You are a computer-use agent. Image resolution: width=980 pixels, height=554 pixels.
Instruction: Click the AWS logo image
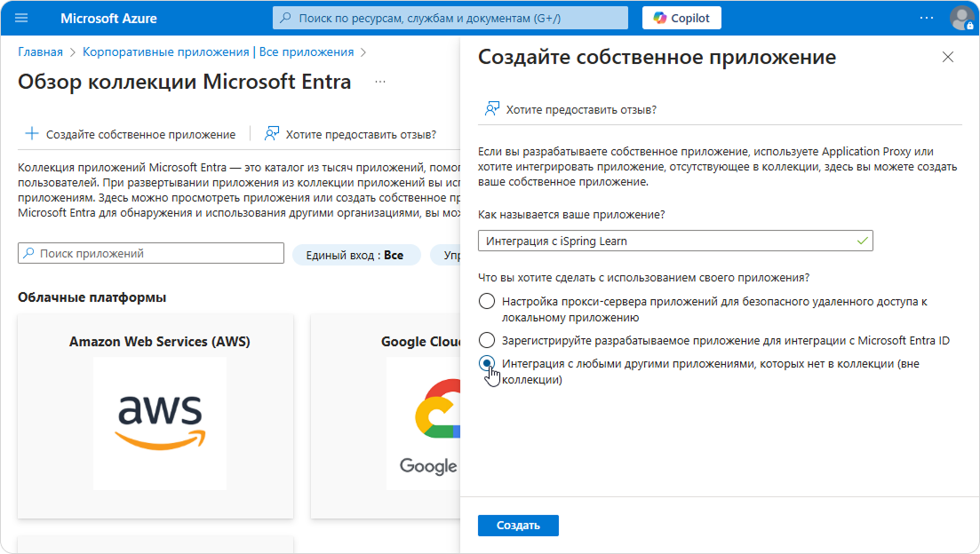click(x=160, y=423)
